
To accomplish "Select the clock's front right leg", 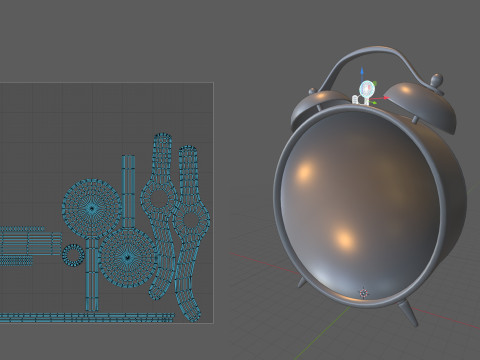I will click(409, 313).
